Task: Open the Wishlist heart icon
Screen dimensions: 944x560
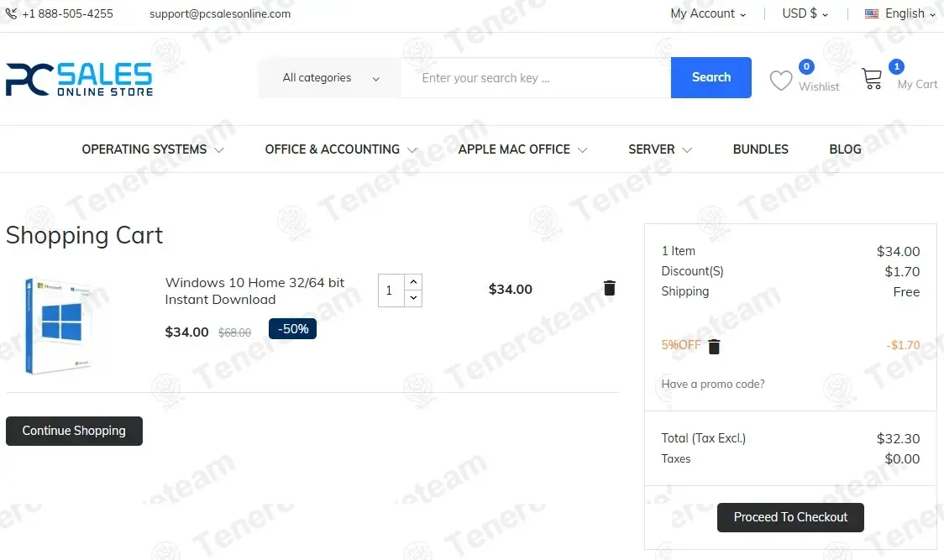Action: [x=781, y=81]
